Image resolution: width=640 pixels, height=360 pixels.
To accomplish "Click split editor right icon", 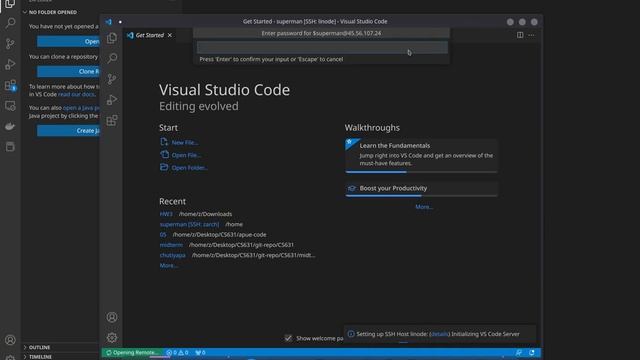I will [x=520, y=35].
